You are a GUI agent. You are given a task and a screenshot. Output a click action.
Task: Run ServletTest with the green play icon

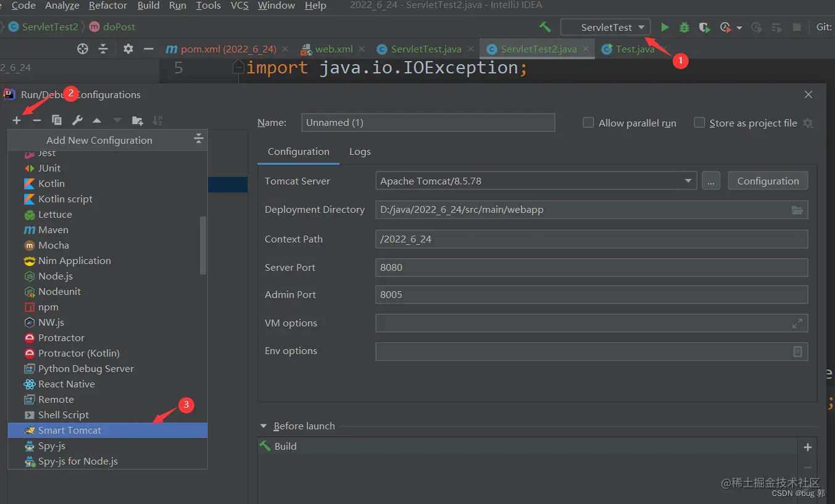tap(665, 27)
